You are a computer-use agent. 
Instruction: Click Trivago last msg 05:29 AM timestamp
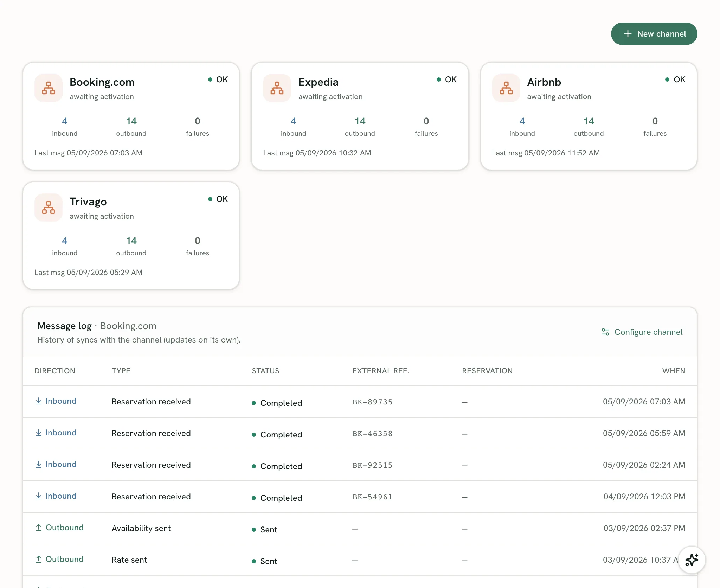coord(89,273)
